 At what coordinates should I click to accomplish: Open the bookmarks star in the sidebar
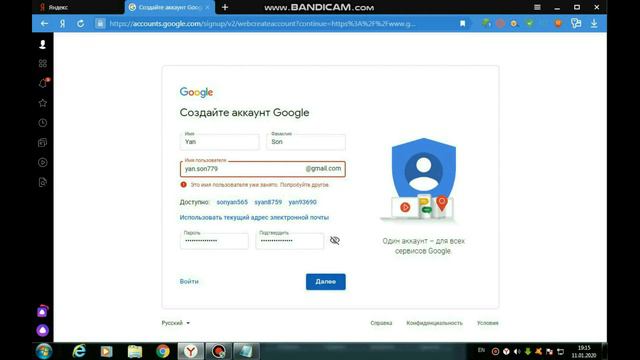[x=42, y=103]
